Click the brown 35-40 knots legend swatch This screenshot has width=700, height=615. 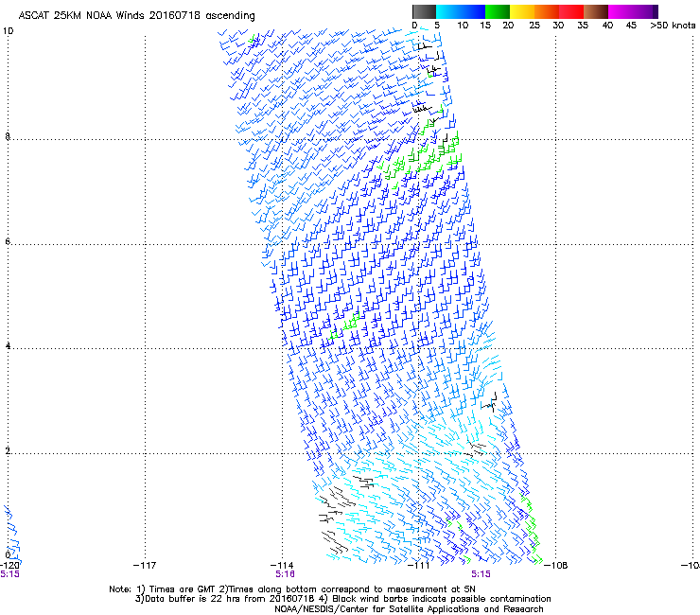pyautogui.click(x=596, y=11)
